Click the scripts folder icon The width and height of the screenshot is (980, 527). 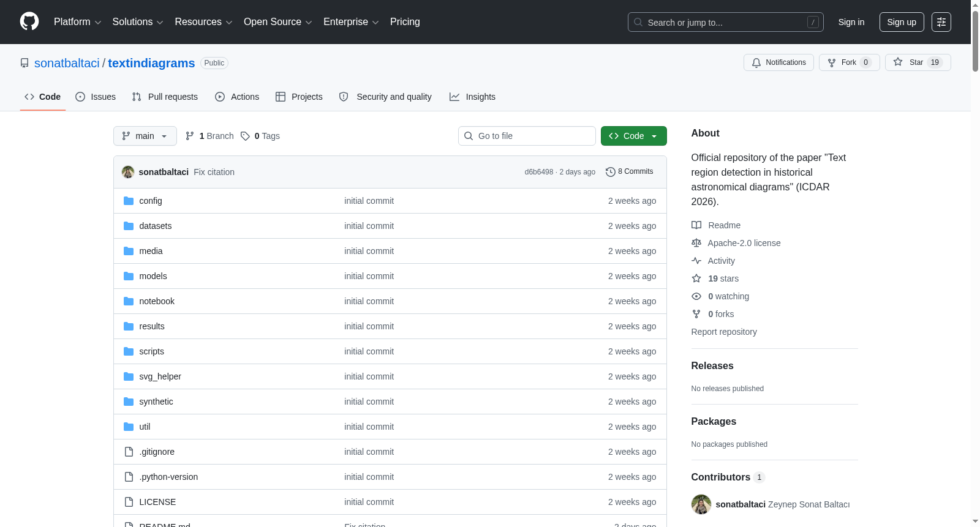[x=129, y=351]
